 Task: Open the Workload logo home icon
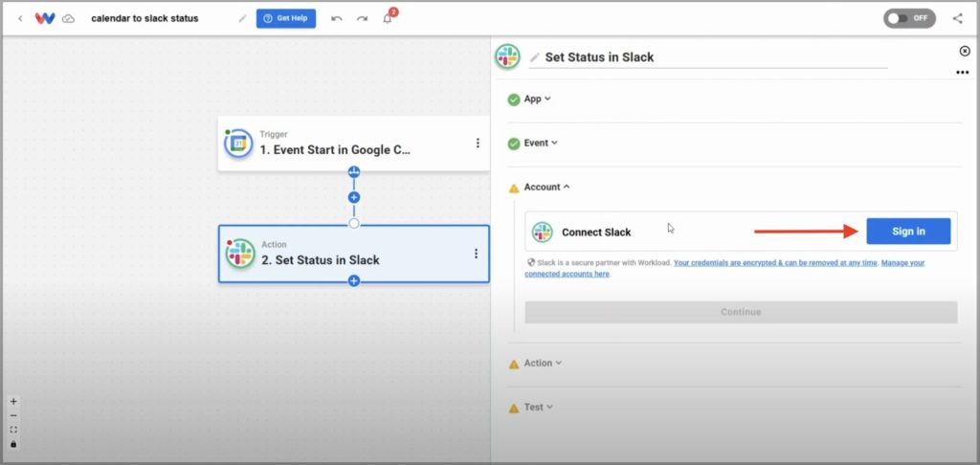coord(45,19)
